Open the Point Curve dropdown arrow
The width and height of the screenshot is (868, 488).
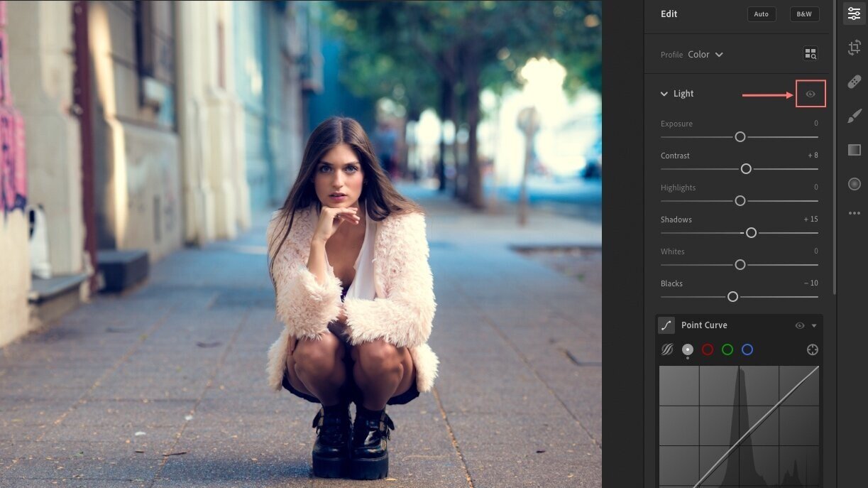(x=814, y=326)
